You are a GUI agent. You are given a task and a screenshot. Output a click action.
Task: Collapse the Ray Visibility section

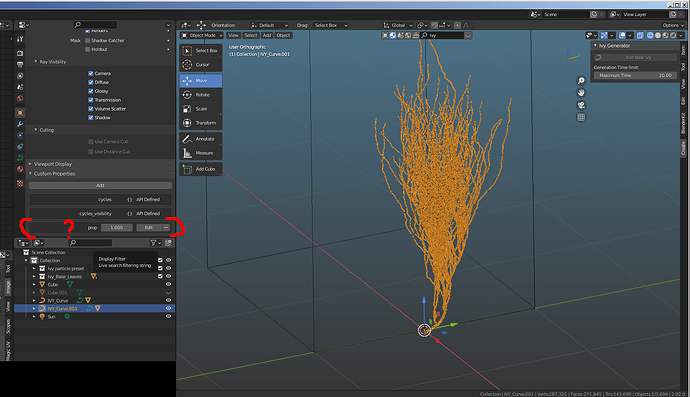[36, 62]
